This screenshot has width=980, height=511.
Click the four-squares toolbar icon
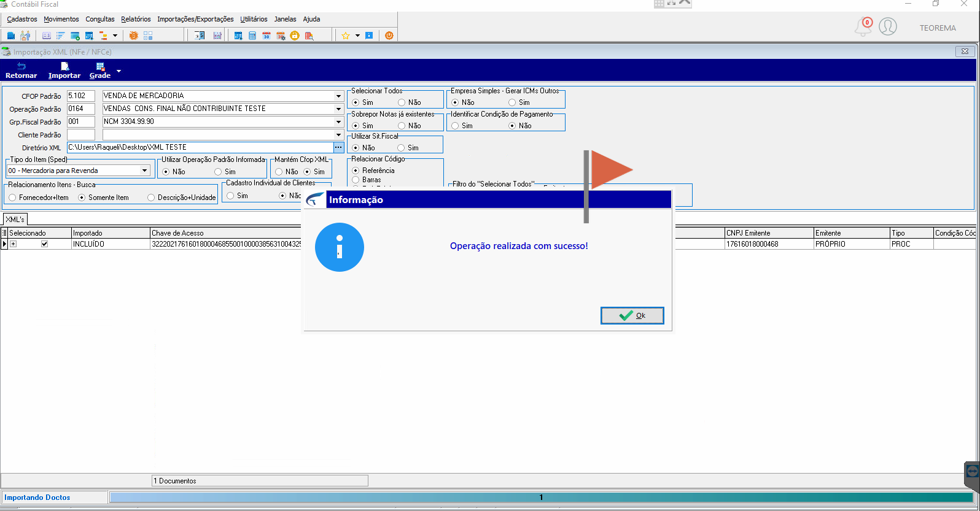(147, 36)
